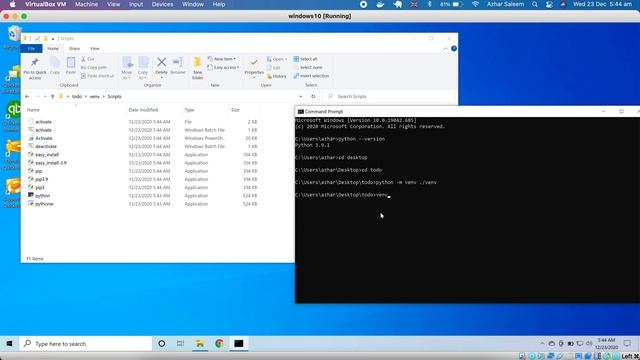Screen dimensions: 640x360
Task: Click Pin to Quick access in ribbon
Action: tap(35, 68)
